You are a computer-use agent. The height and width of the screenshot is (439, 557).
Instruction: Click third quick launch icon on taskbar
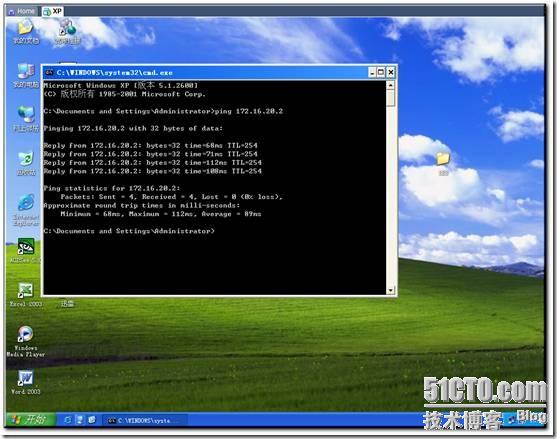coord(92,420)
